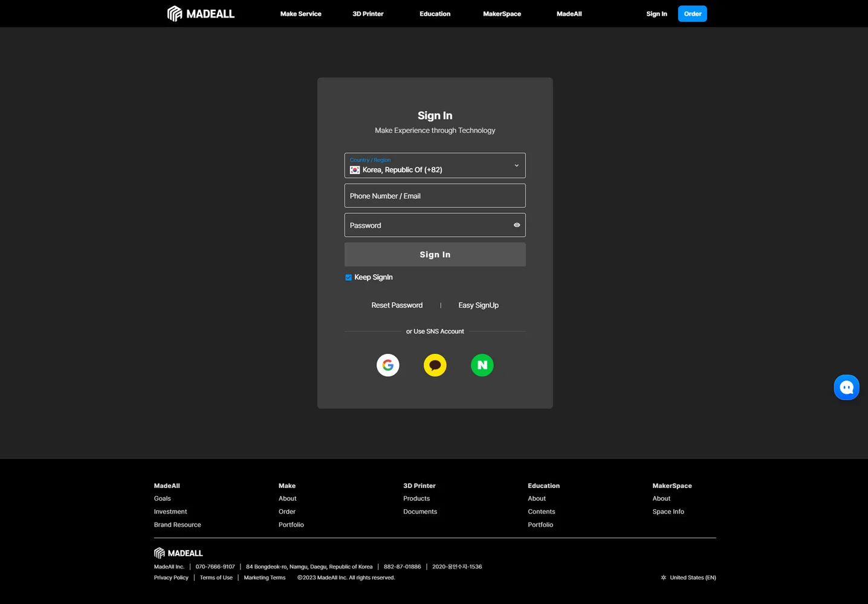
Task: Click Easy SignUp link
Action: tap(479, 305)
